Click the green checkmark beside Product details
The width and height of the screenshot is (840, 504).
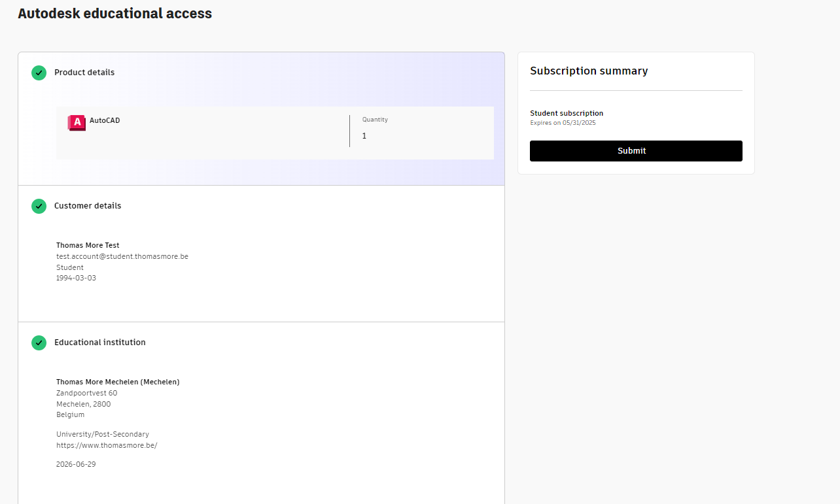pos(39,73)
